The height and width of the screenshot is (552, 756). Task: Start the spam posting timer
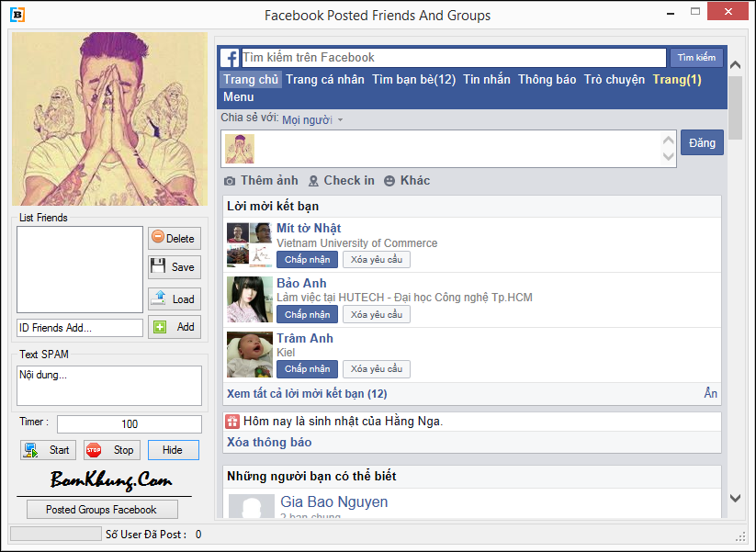[x=48, y=450]
